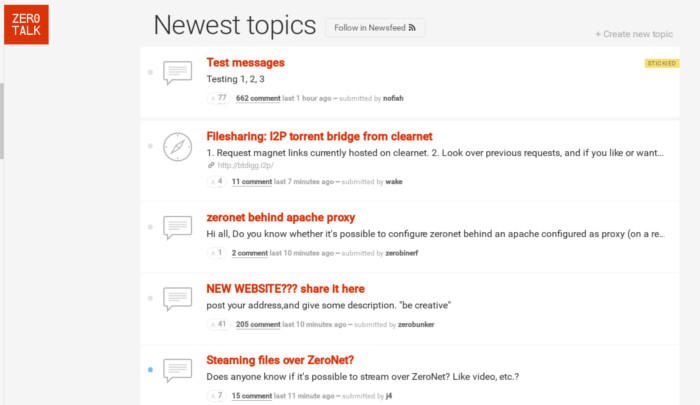Image resolution: width=700 pixels, height=405 pixels.
Task: Upvote the NEW WEBSITE topic
Action: point(218,324)
